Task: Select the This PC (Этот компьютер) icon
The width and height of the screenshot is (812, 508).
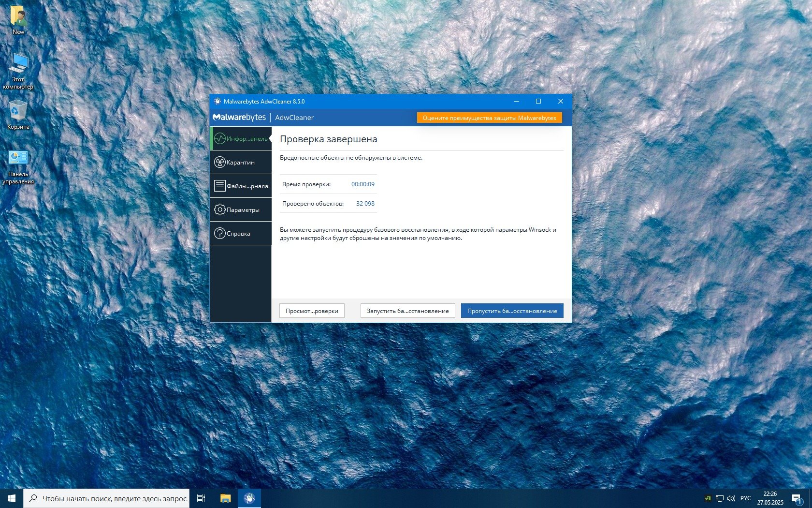Action: (x=18, y=71)
